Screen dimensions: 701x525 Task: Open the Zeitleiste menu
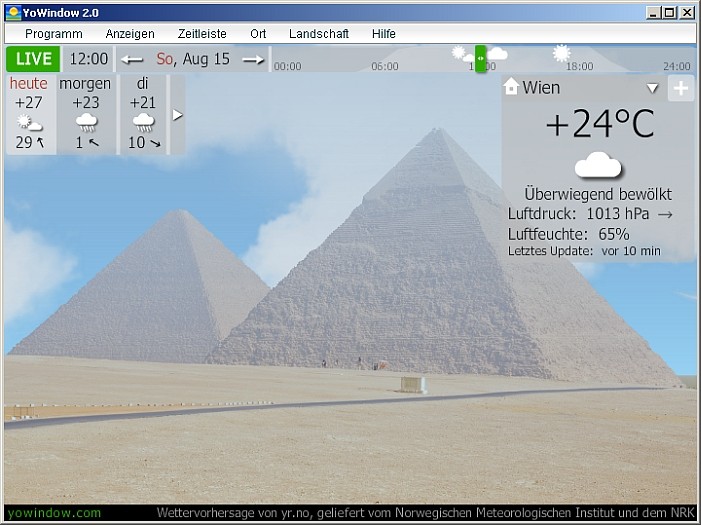tap(202, 33)
